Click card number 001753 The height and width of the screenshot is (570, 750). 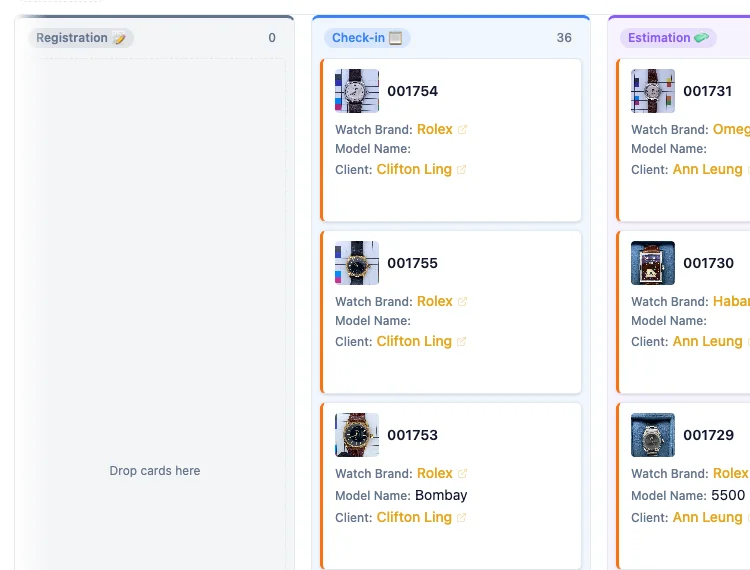pyautogui.click(x=412, y=435)
